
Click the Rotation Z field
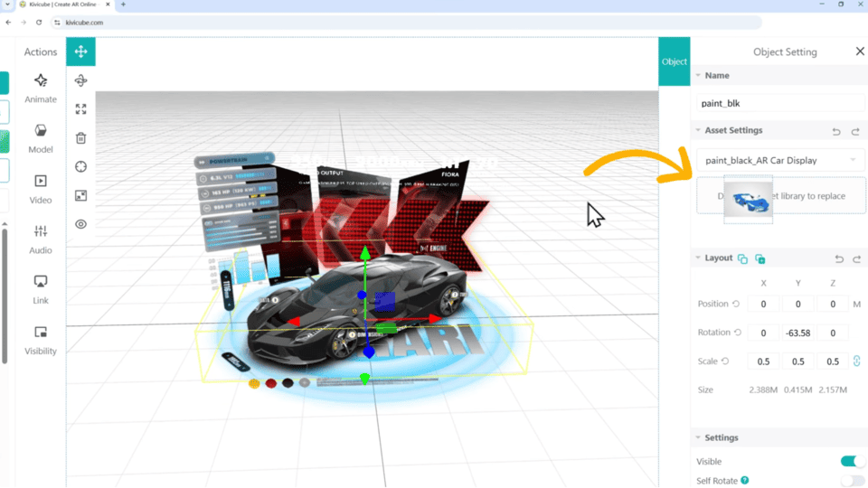833,333
